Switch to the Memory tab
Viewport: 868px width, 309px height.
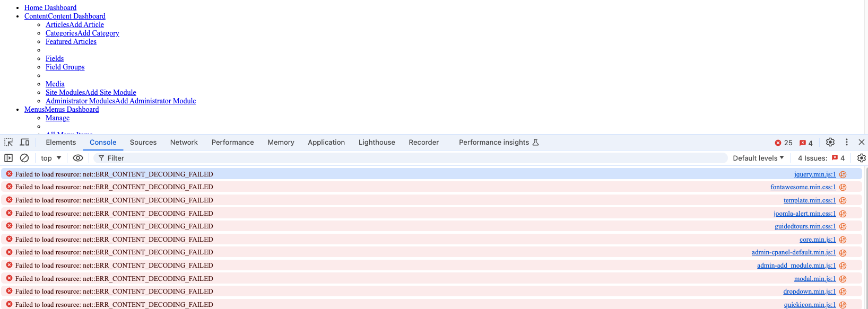coord(281,142)
